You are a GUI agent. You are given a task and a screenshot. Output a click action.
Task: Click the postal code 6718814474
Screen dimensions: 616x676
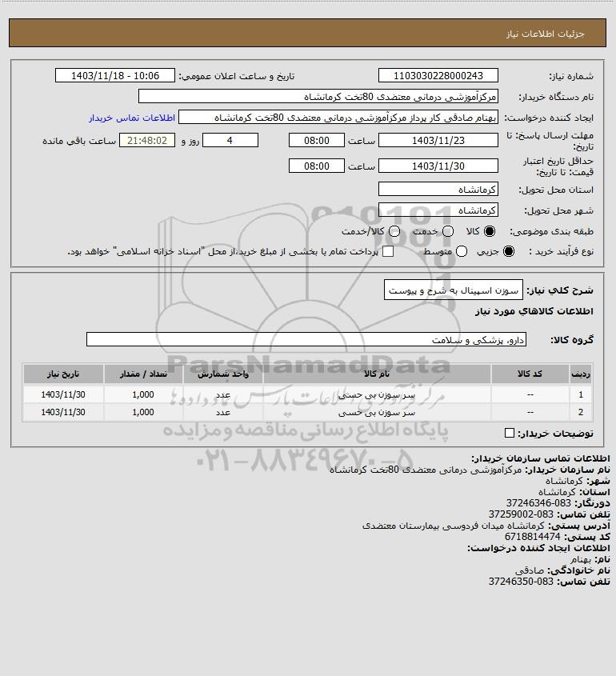(x=532, y=537)
